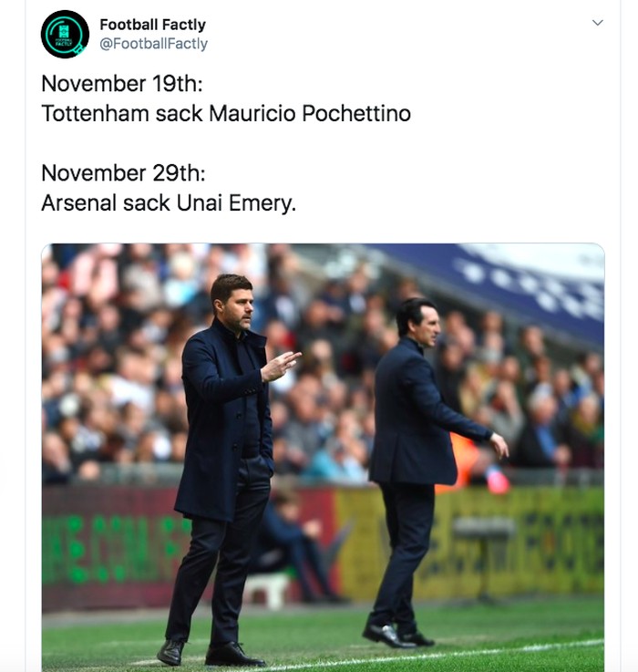Image resolution: width=638 pixels, height=672 pixels.
Task: Click the black shoes of the suited man
Action: coord(396,635)
